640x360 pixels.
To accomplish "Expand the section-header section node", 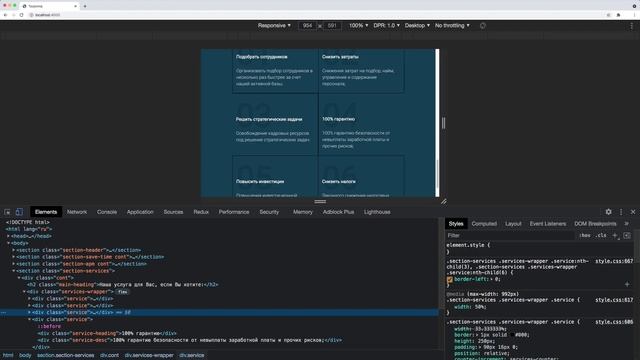I will 13,250.
